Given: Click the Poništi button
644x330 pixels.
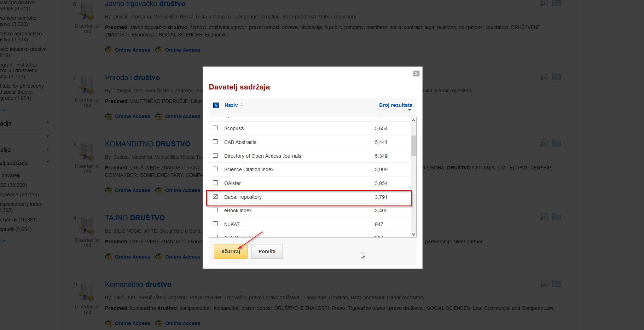Looking at the screenshot, I should tap(267, 251).
